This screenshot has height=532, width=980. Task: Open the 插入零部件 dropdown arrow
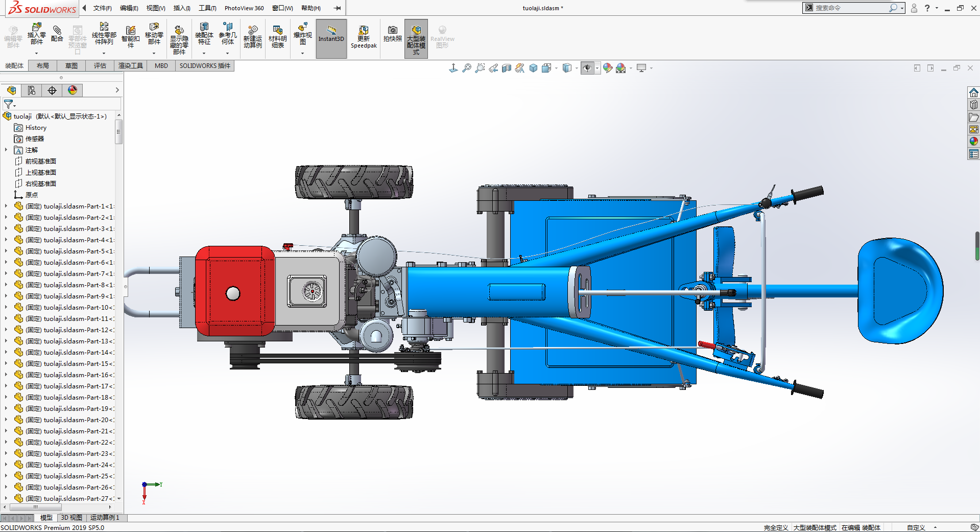tap(36, 53)
